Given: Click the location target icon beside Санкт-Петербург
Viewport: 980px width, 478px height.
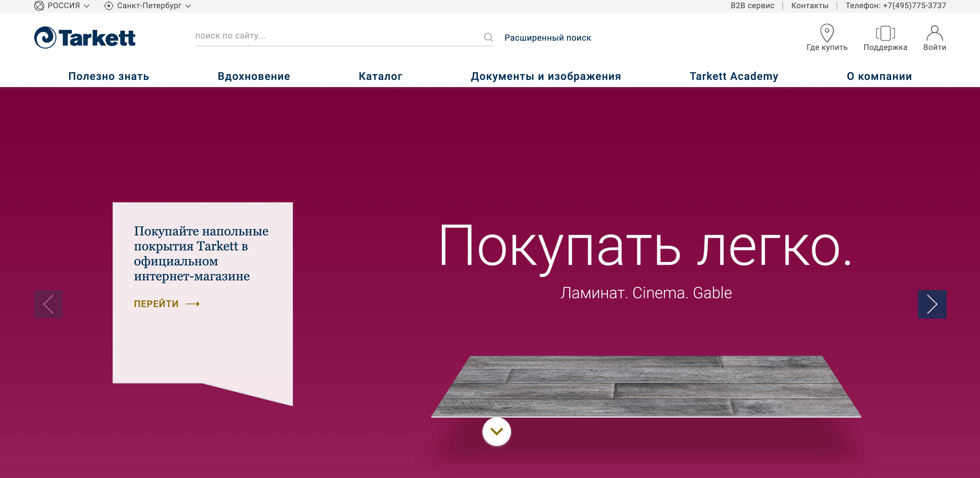Looking at the screenshot, I should click(108, 6).
